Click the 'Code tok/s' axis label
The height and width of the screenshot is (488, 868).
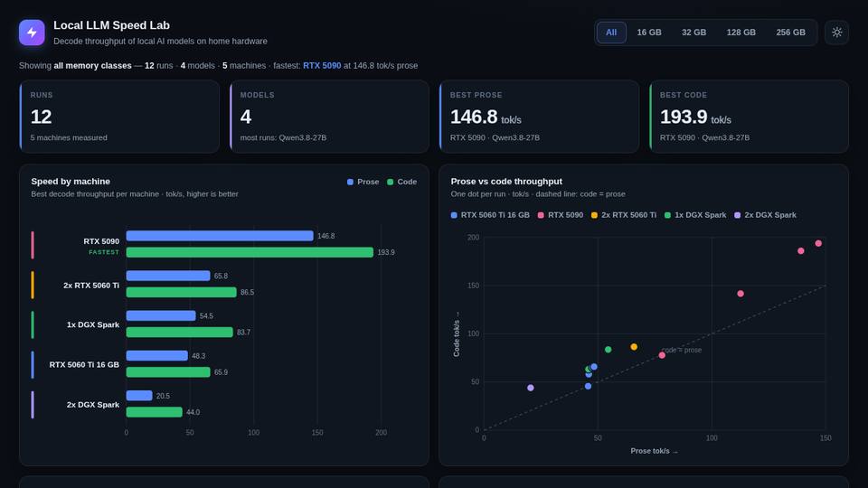(x=457, y=334)
